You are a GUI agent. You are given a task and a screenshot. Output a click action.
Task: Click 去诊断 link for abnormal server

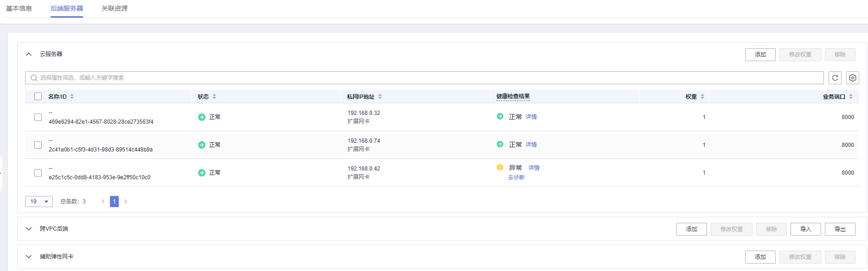[x=516, y=177]
